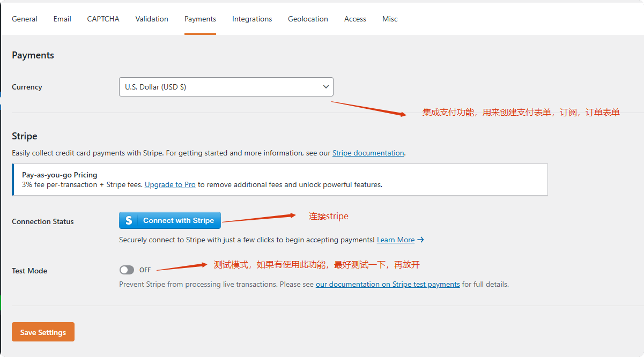Click the Payments tab

point(200,19)
